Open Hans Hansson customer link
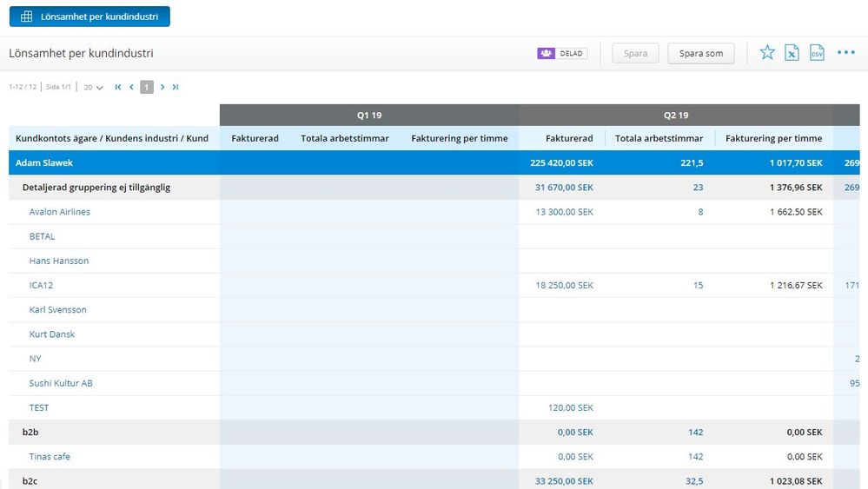Image resolution: width=868 pixels, height=489 pixels. 59,261
